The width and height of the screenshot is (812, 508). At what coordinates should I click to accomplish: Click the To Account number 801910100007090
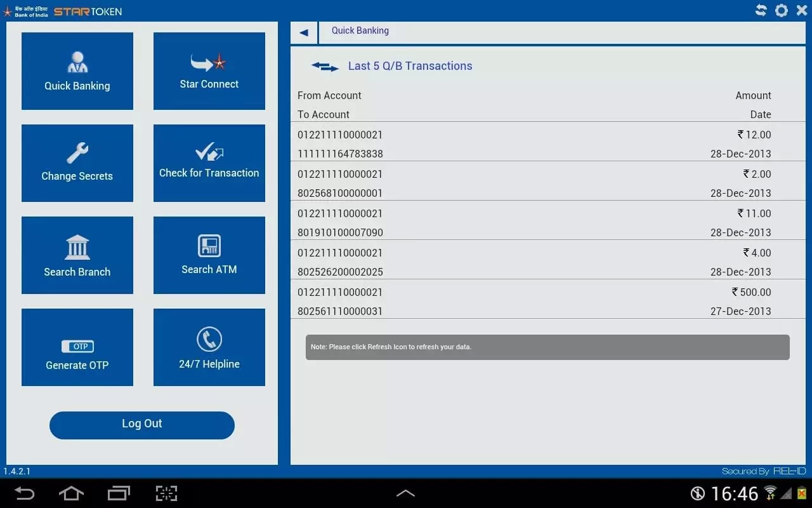[x=340, y=232]
